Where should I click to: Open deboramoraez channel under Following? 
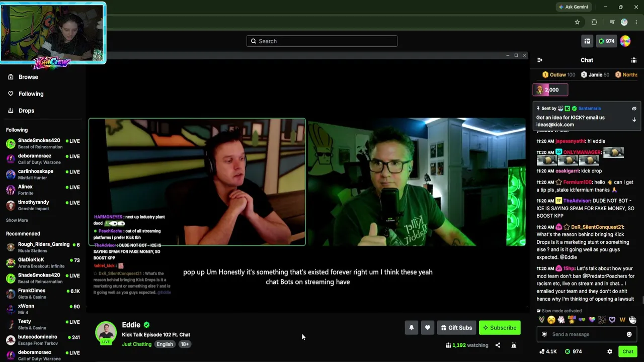pos(43,159)
